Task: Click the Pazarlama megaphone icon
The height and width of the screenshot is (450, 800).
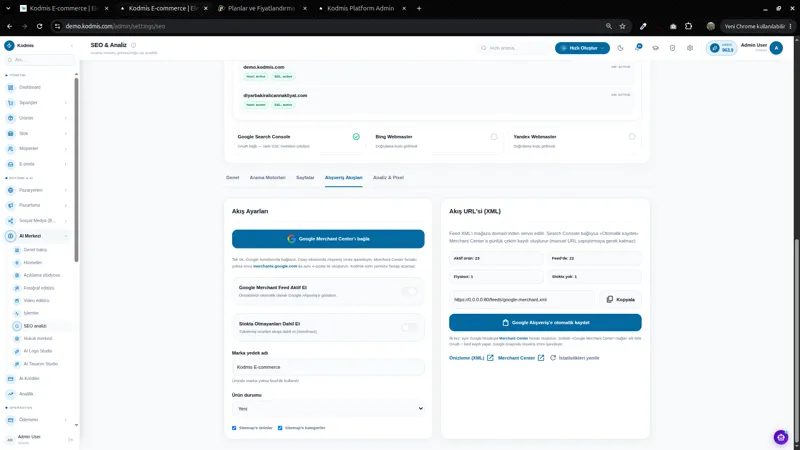Action: [x=11, y=205]
